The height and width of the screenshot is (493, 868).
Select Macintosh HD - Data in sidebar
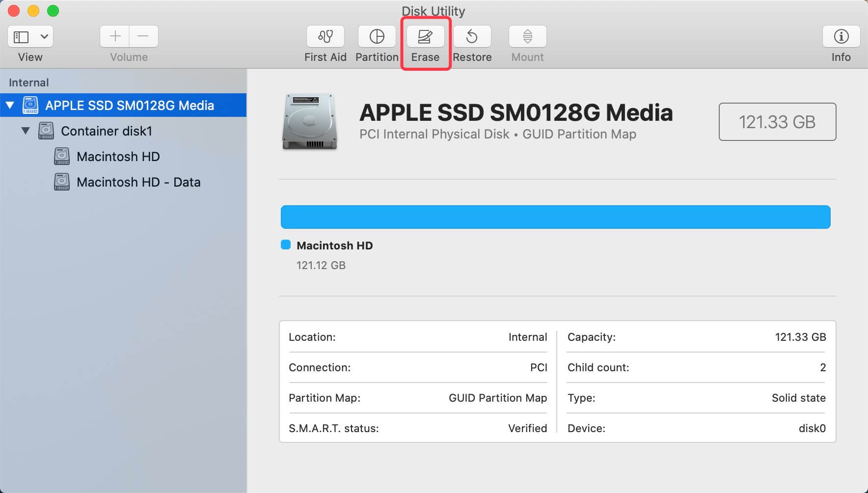[x=138, y=182]
